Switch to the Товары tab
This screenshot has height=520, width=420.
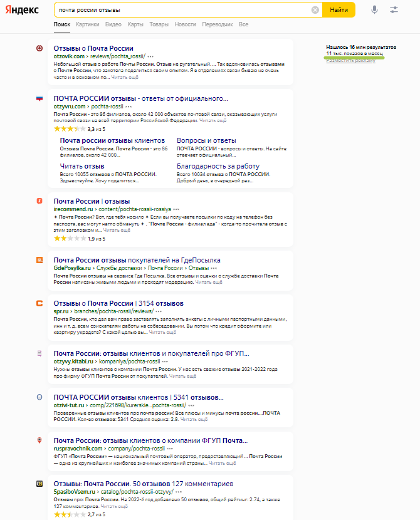pos(159,24)
